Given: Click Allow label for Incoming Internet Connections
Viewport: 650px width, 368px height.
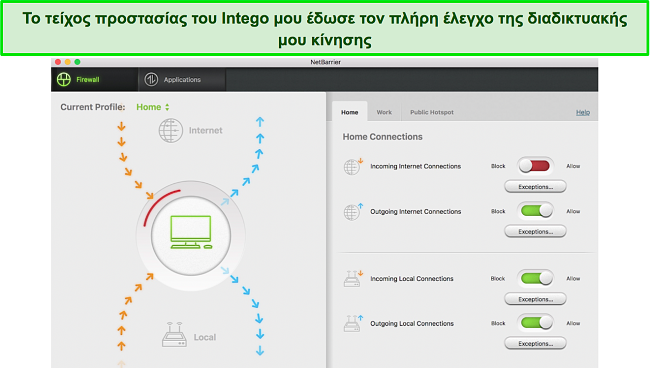Looking at the screenshot, I should tap(573, 166).
